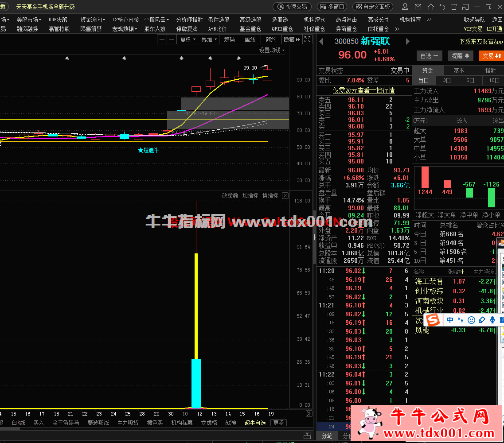Click the Sogou microphone voice input icon
Image resolution: width=504 pixels, height=443 pixels.
click(x=492, y=320)
